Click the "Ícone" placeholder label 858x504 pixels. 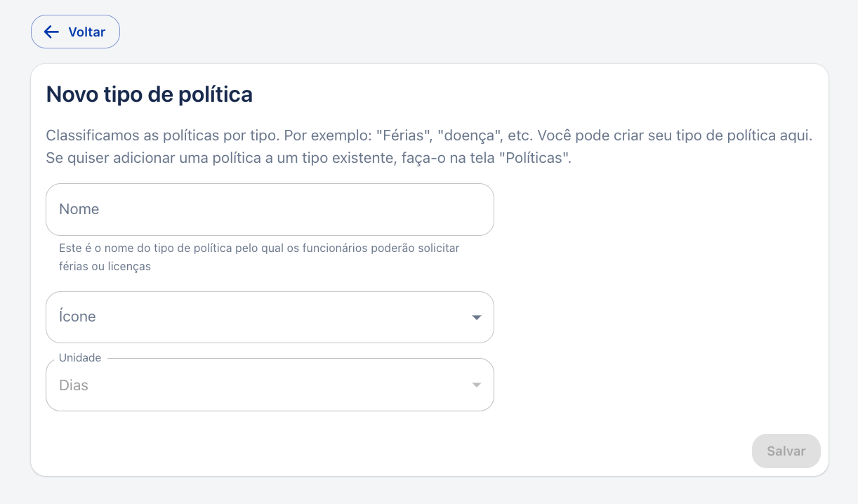77,317
